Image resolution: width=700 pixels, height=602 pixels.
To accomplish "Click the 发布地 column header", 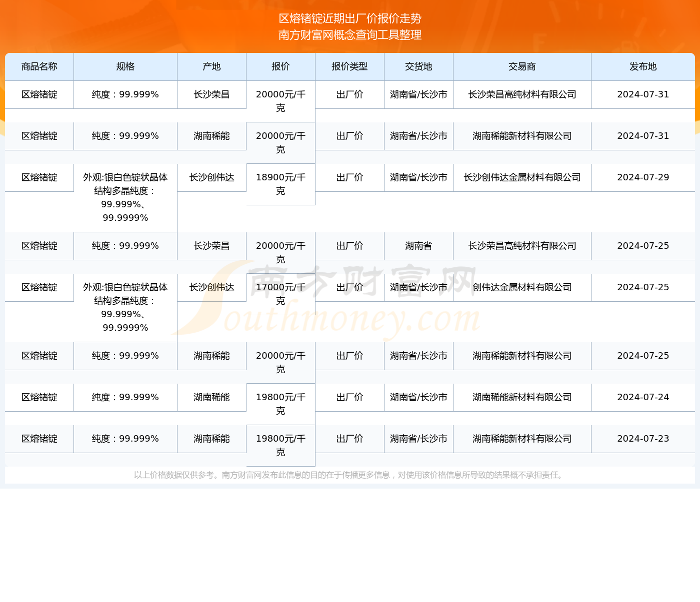I will point(643,67).
